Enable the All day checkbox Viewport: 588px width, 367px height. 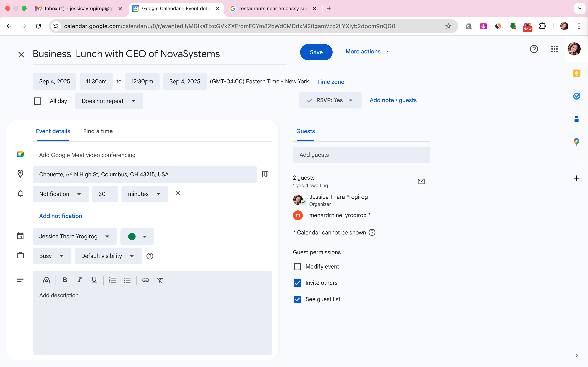(x=37, y=101)
